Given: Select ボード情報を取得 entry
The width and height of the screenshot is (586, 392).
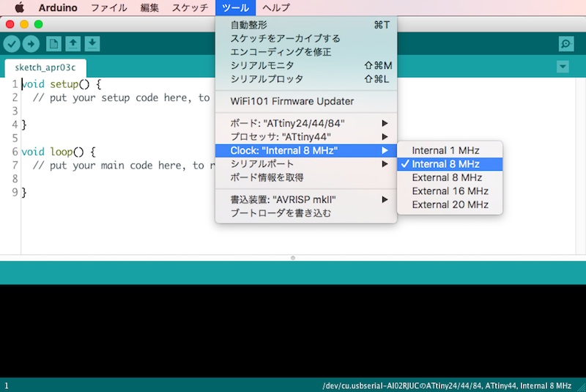Looking at the screenshot, I should [x=306, y=177].
